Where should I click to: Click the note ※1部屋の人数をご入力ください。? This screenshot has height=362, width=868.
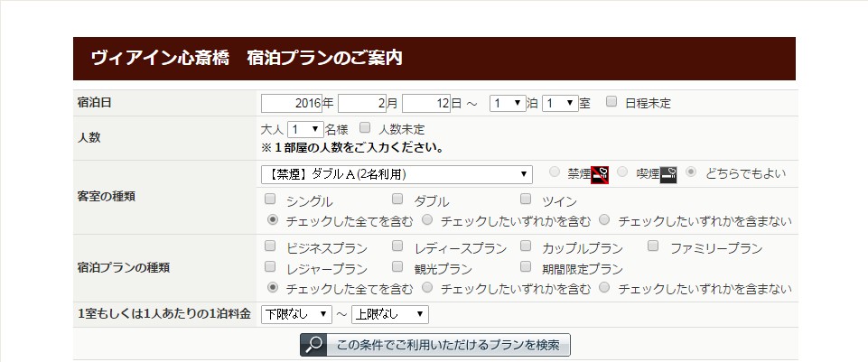coord(352,148)
